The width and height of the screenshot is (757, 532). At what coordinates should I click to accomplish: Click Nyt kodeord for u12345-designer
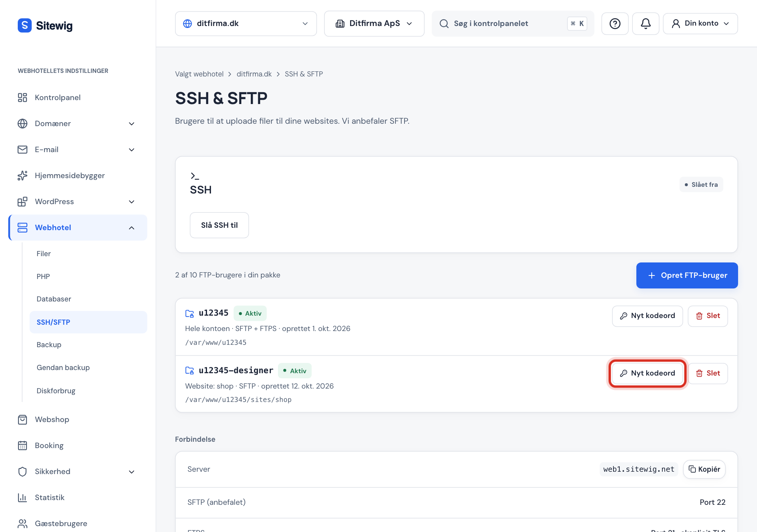point(647,373)
